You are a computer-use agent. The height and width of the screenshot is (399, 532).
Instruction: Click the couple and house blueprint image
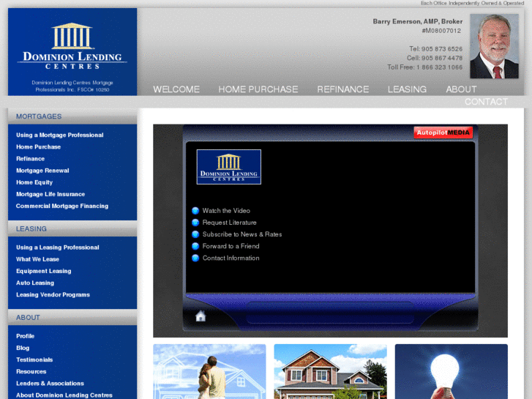(x=209, y=371)
